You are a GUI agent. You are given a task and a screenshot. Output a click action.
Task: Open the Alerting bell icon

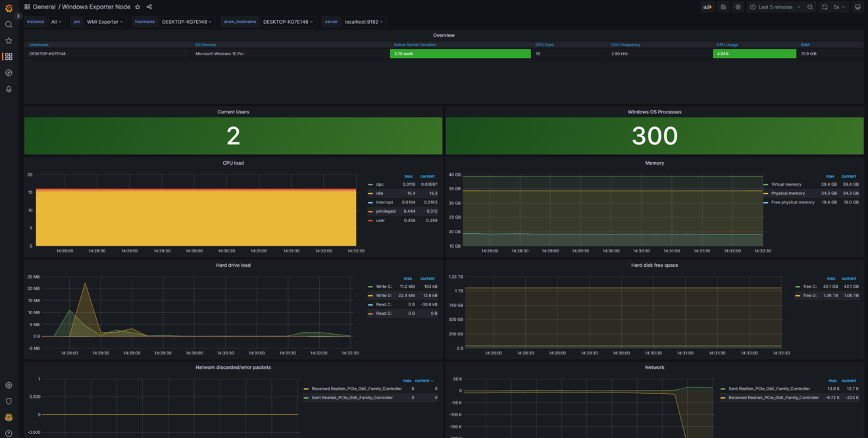[9, 89]
